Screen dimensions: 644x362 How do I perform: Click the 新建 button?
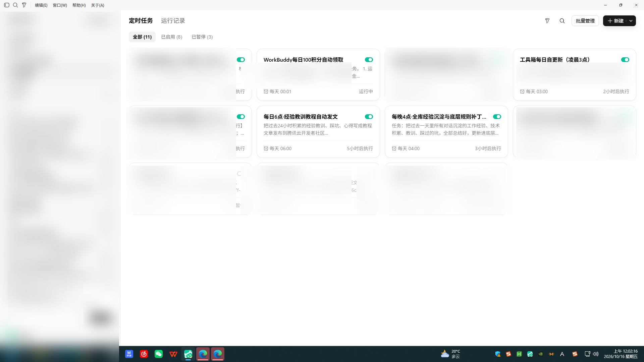(x=615, y=21)
